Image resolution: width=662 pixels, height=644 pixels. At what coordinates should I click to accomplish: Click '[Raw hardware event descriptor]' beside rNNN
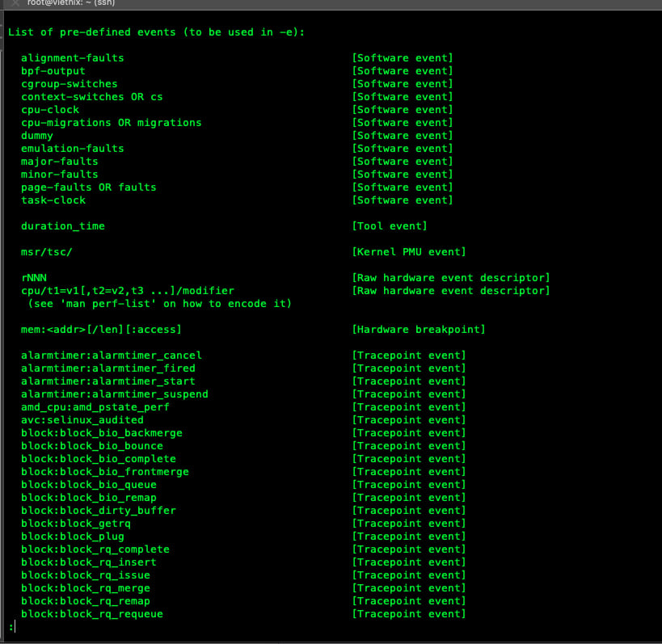pyautogui.click(x=451, y=278)
